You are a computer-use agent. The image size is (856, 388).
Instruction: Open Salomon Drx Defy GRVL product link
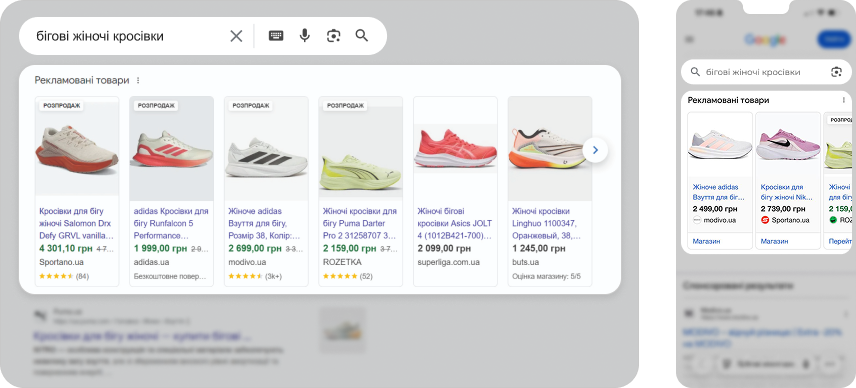click(x=77, y=223)
